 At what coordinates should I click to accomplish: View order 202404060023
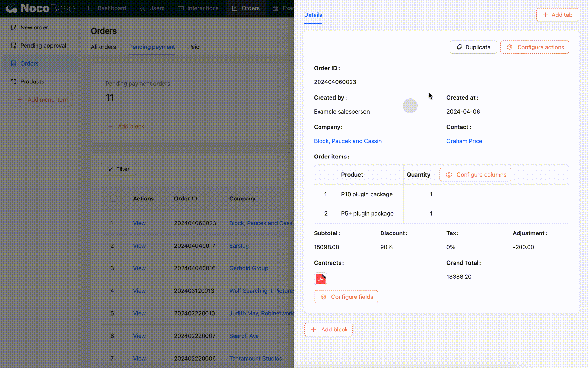pyautogui.click(x=139, y=223)
